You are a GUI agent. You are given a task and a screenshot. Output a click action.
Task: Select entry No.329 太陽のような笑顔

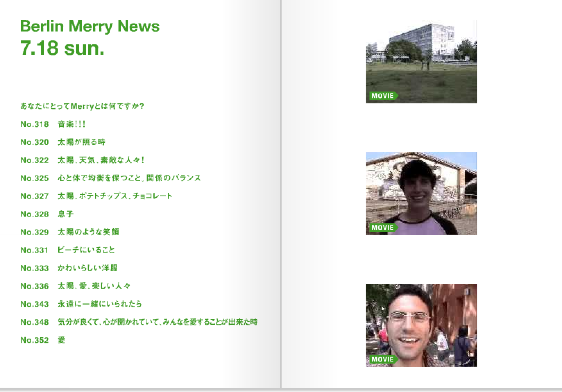tap(70, 232)
